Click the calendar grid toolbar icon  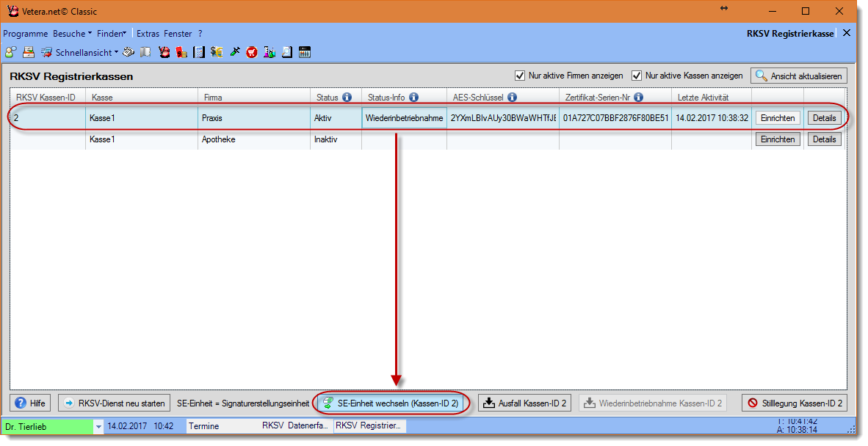point(305,52)
